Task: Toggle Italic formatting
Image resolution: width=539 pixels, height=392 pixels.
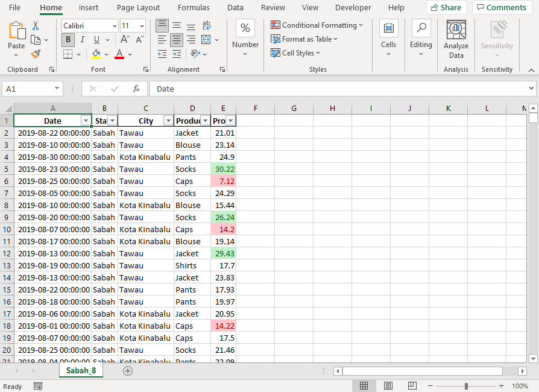Action: 82,40
